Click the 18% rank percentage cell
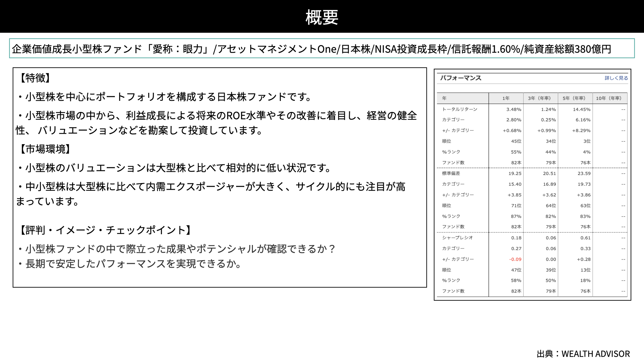 pyautogui.click(x=586, y=280)
